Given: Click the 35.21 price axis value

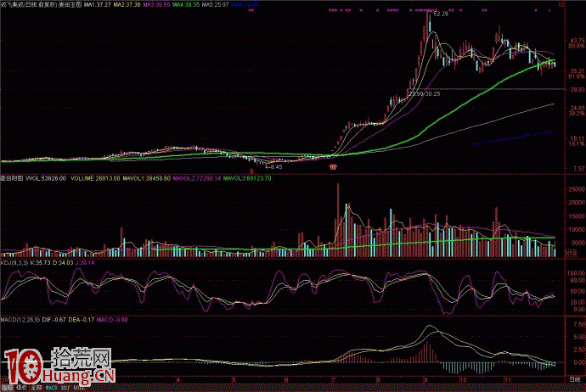Looking at the screenshot, I should (x=578, y=71).
